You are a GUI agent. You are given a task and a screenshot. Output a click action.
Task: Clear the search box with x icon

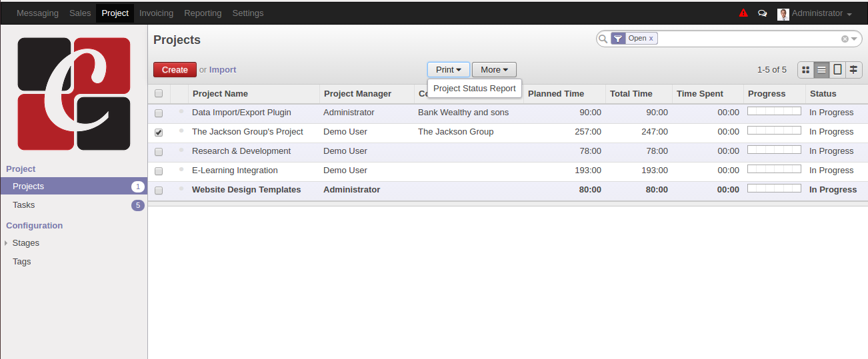coord(845,39)
